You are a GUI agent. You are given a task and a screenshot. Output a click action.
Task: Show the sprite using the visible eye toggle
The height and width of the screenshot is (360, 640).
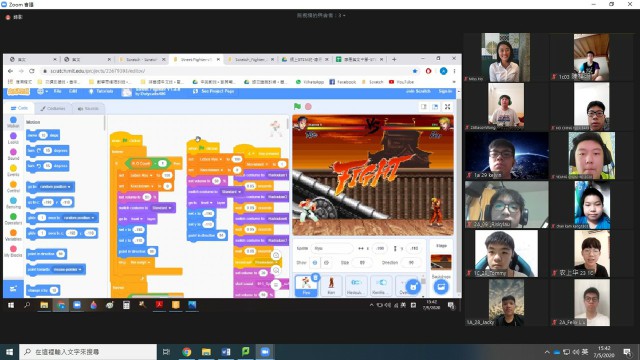[315, 263]
